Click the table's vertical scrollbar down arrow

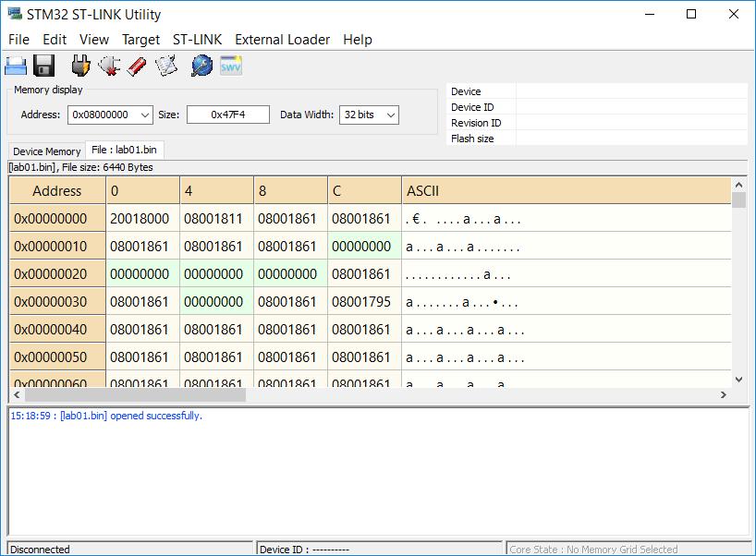tap(738, 380)
